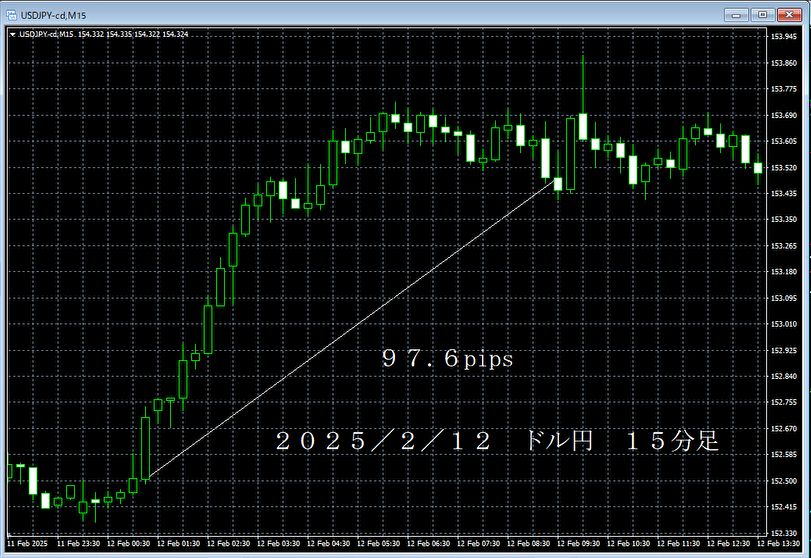
Task: Click the 152.500 price scale label
Action: 784,480
